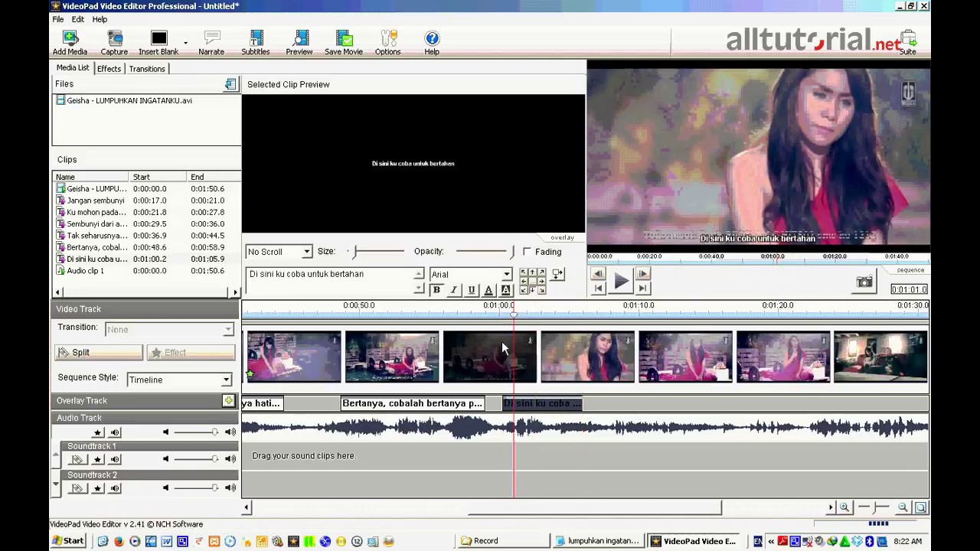
Task: Click the text outline color A icon
Action: (488, 290)
